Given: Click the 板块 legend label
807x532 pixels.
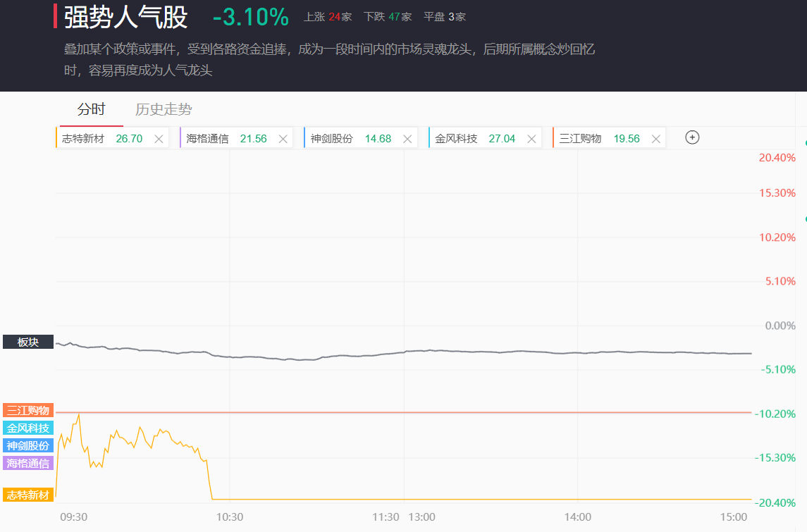Looking at the screenshot, I should tap(28, 342).
